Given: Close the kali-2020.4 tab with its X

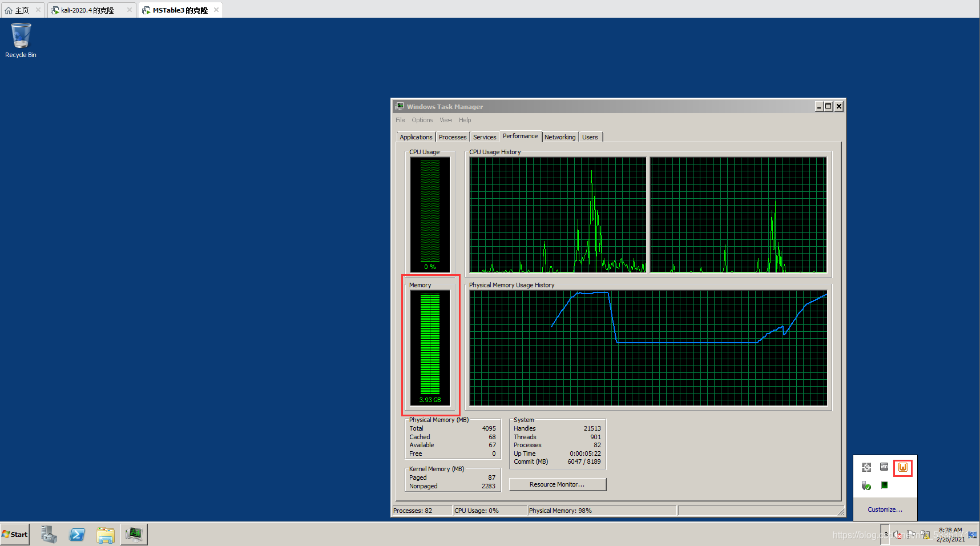Looking at the screenshot, I should point(130,10).
